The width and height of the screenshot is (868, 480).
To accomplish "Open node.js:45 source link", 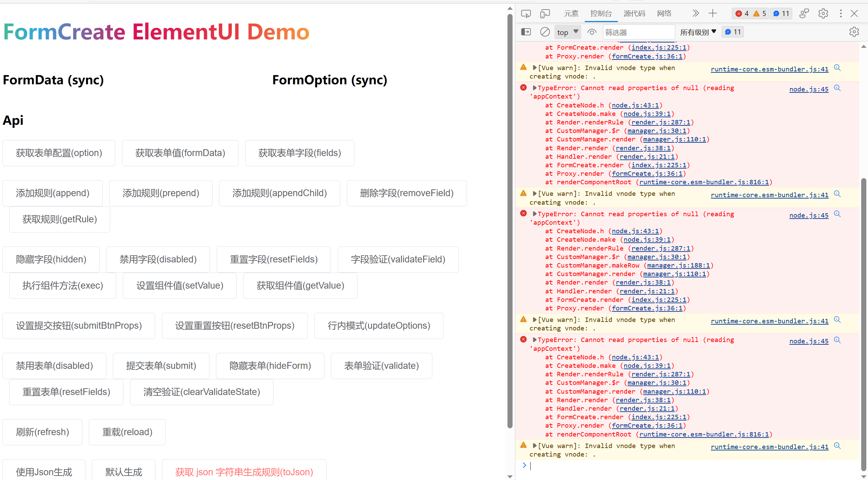I will point(808,89).
